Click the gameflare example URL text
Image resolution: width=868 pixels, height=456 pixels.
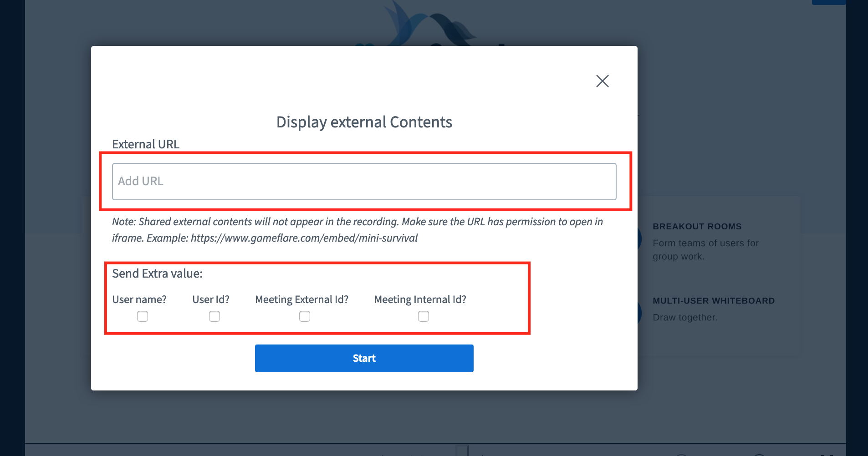coord(304,238)
